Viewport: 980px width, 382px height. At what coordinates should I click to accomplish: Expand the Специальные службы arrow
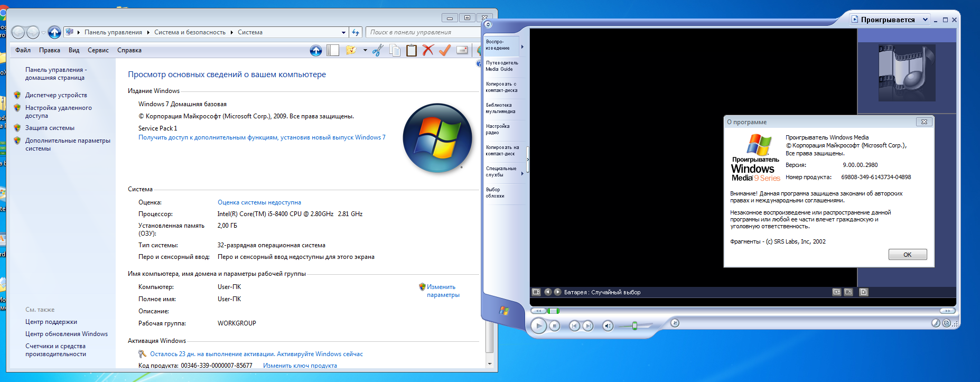click(x=522, y=173)
